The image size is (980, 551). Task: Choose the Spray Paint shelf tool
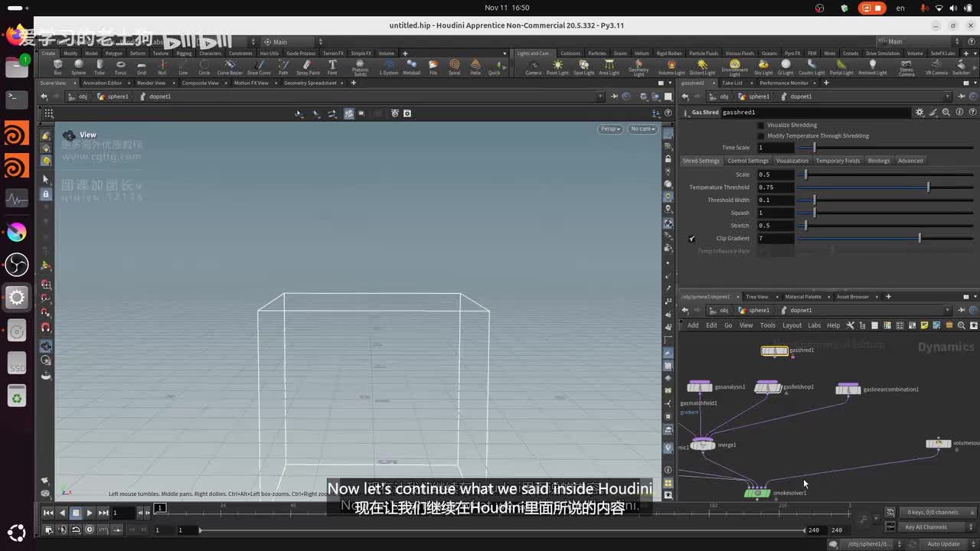308,67
